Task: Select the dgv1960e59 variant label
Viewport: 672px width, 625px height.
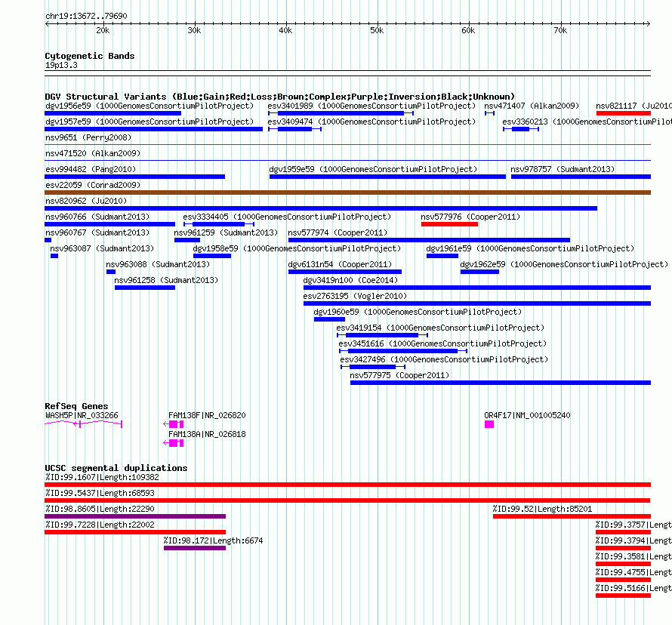Action: (418, 312)
